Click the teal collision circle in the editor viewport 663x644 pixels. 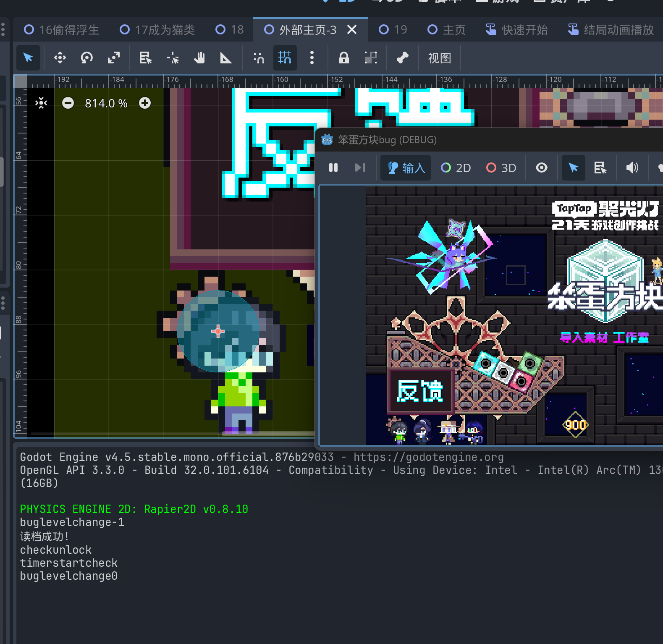click(218, 331)
